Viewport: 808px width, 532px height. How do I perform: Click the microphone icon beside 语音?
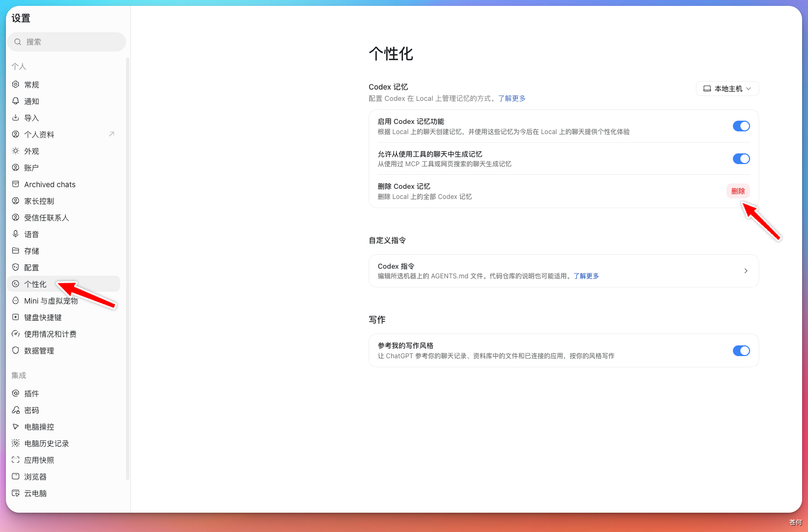pyautogui.click(x=16, y=234)
